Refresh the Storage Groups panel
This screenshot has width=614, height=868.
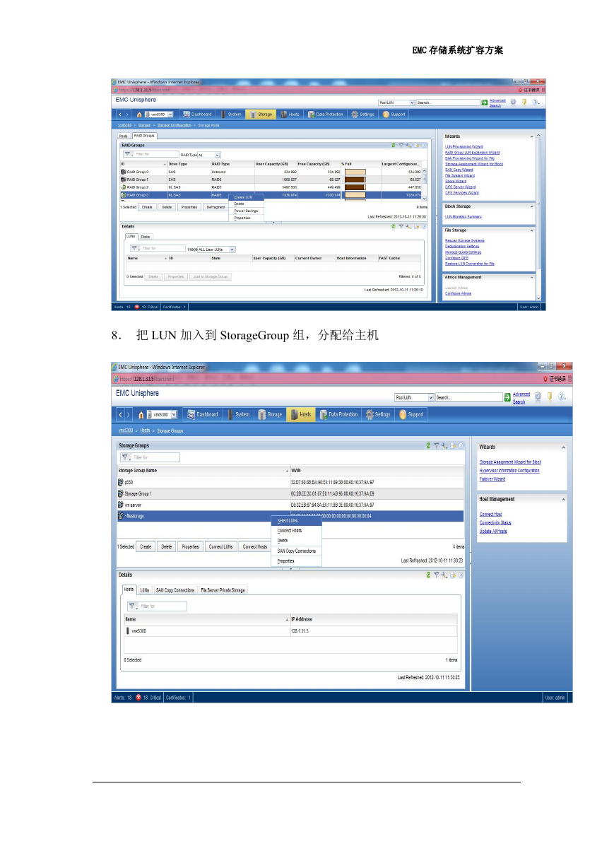point(428,445)
